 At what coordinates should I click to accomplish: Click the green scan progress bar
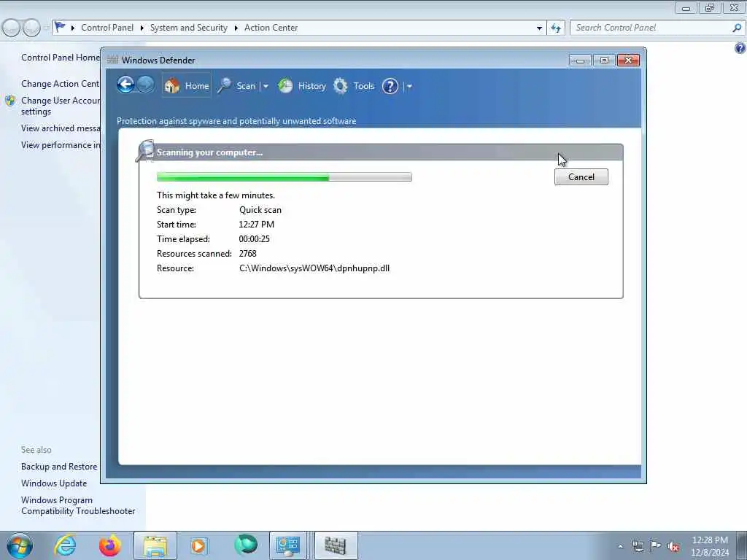pyautogui.click(x=285, y=177)
